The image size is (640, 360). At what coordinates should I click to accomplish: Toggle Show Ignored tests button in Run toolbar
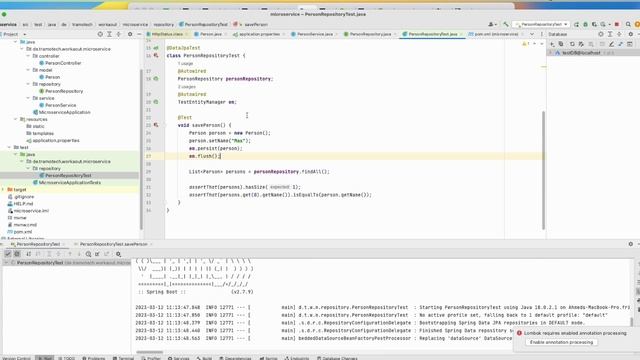pyautogui.click(x=17, y=254)
